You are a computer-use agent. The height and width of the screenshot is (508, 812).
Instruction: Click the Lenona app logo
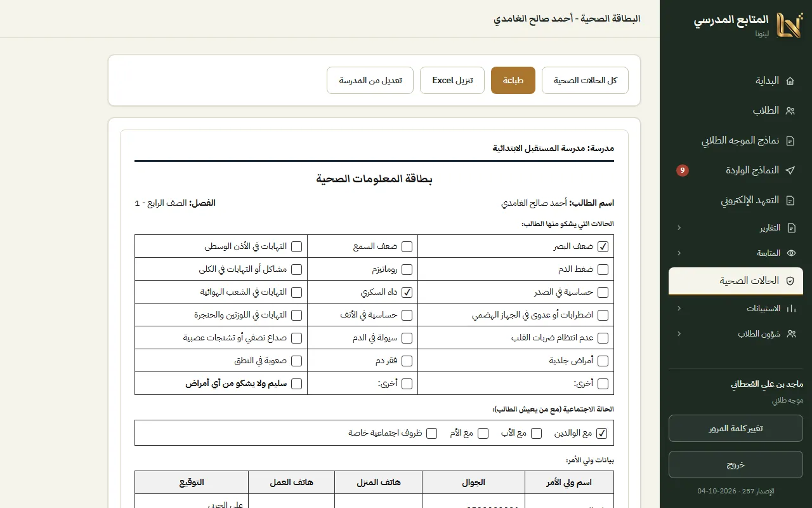(790, 25)
